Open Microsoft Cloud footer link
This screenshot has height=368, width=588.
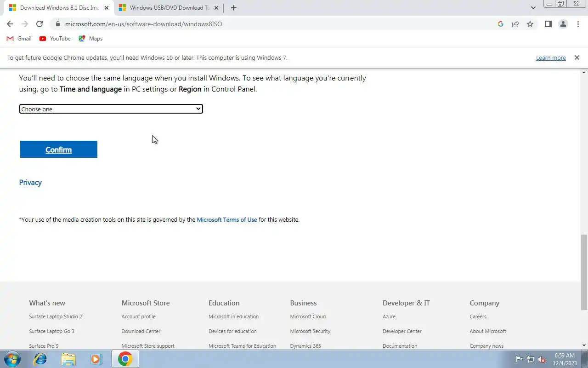pos(308,316)
